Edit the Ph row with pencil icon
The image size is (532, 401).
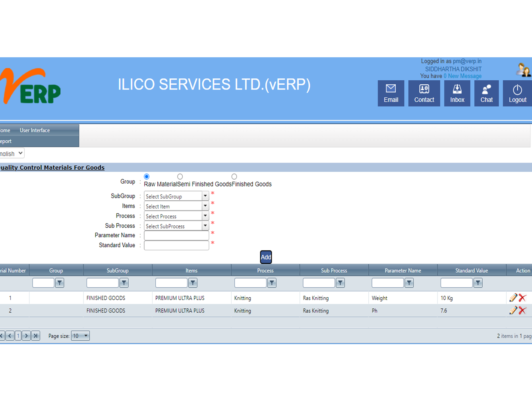[513, 310]
